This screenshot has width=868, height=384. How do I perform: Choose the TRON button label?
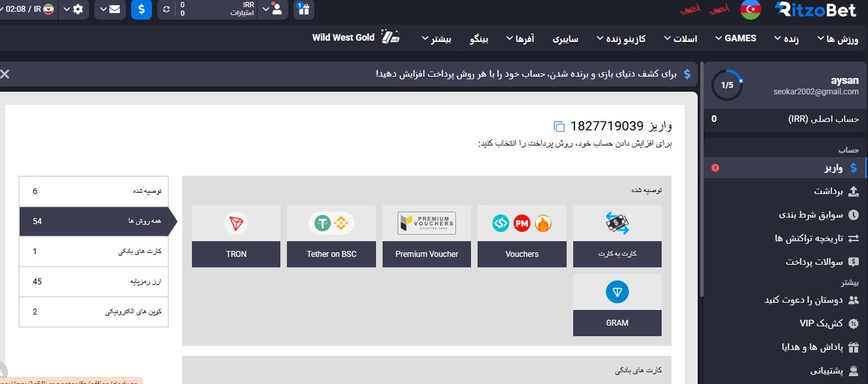[x=236, y=254]
